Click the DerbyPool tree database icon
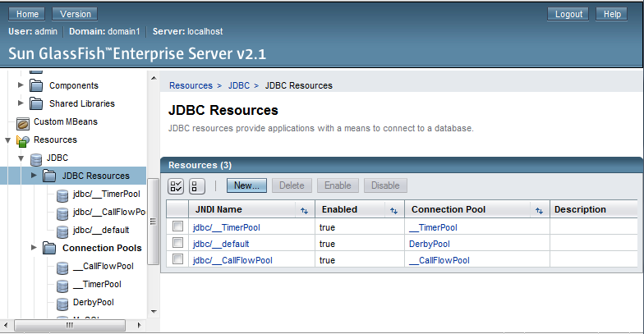The width and height of the screenshot is (644, 334). coord(62,304)
